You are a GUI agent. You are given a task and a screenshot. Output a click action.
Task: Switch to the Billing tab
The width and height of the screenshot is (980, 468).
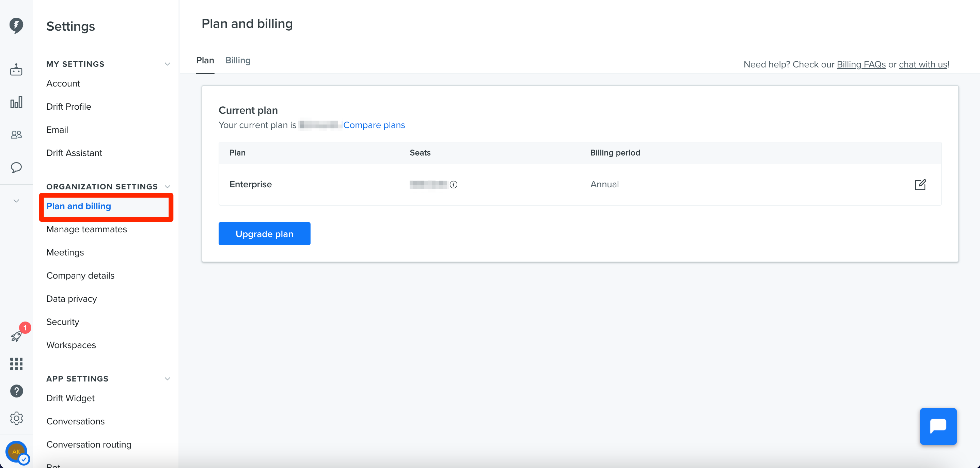click(238, 60)
